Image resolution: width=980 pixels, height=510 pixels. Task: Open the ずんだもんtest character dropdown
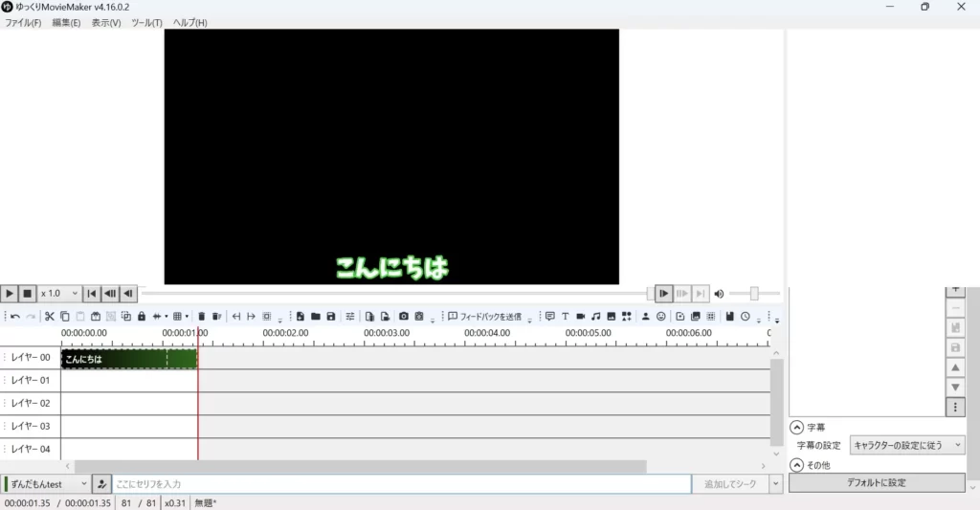tap(46, 484)
